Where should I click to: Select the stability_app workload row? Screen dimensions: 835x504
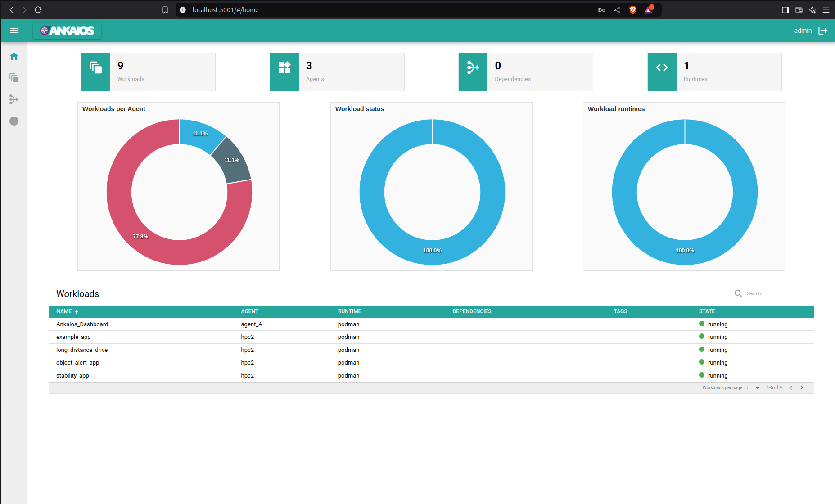pyautogui.click(x=431, y=376)
